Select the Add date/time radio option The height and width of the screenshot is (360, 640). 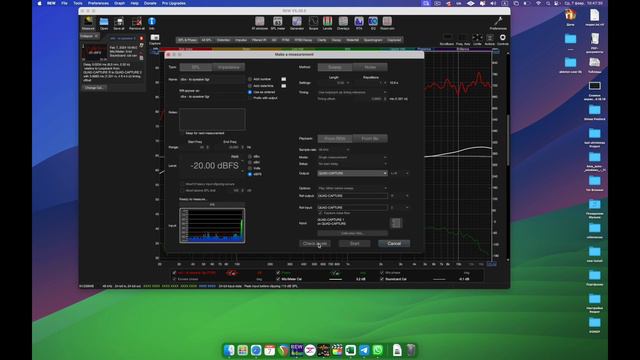(x=250, y=86)
